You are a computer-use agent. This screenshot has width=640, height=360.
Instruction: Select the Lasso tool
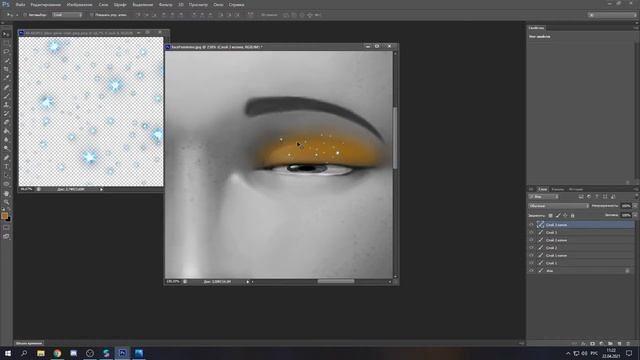pyautogui.click(x=6, y=52)
